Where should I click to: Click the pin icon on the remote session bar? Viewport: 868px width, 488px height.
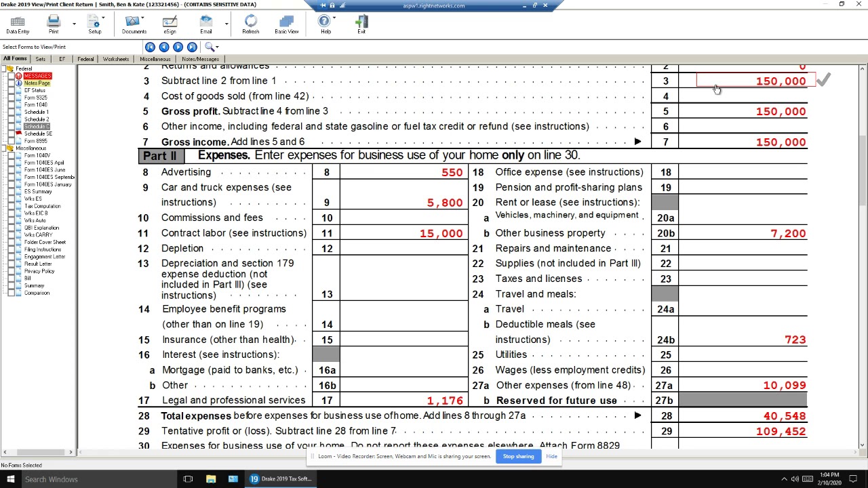[324, 5]
